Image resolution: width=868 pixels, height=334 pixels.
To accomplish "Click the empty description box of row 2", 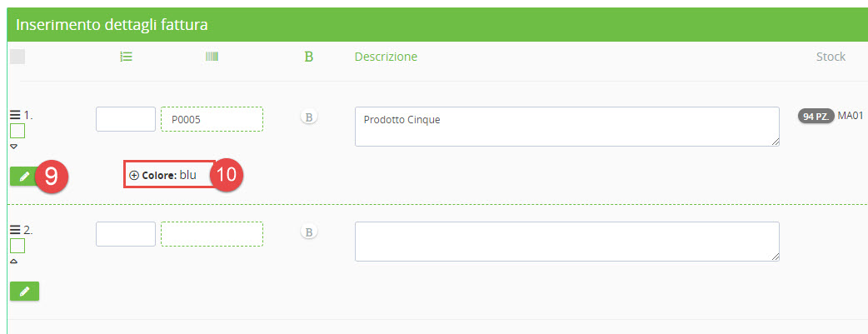I will click(x=566, y=242).
